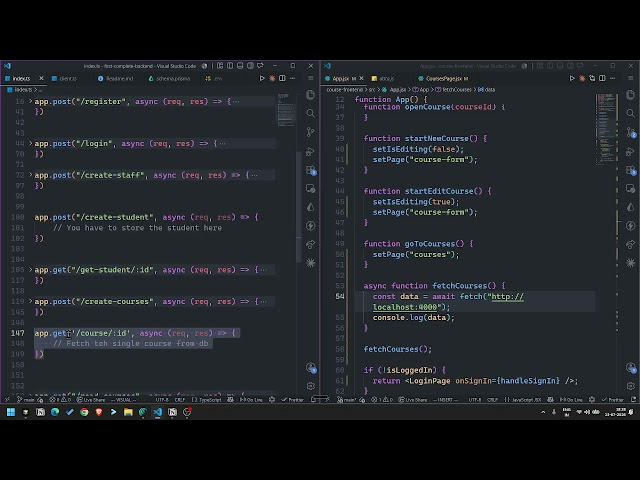Viewport: 640px width, 480px height.
Task: Click Go Live in left window status bar
Action: click(251, 400)
